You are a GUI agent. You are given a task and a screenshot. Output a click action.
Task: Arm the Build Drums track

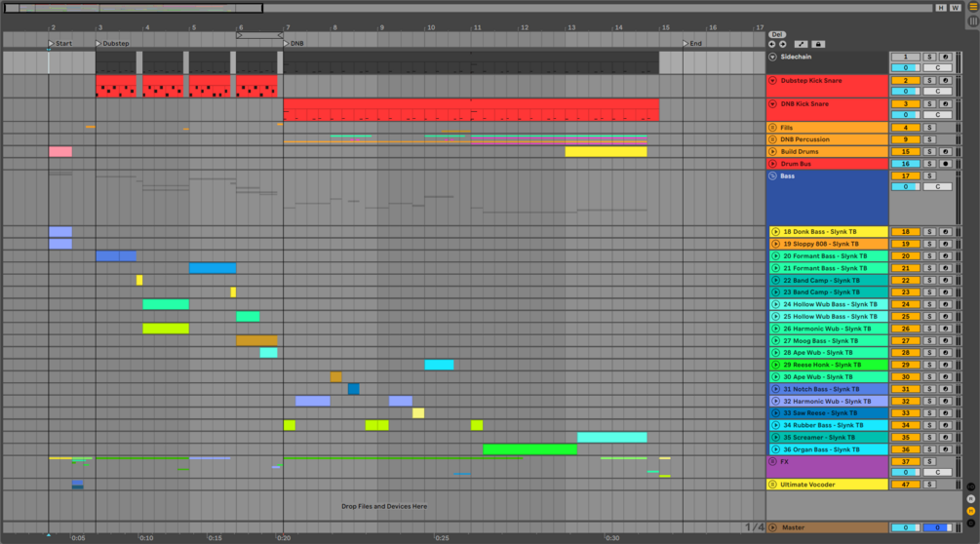coord(945,152)
